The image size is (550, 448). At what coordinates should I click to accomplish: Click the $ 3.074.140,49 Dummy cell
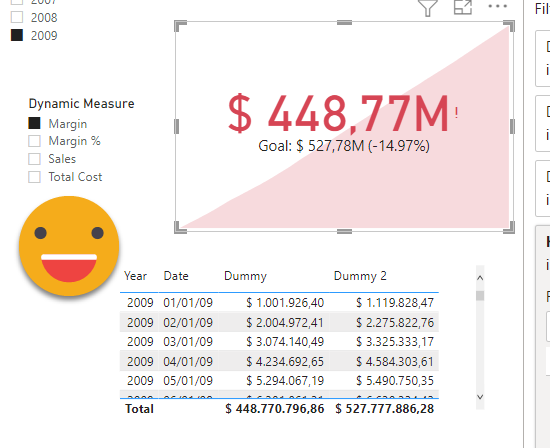coord(285,341)
